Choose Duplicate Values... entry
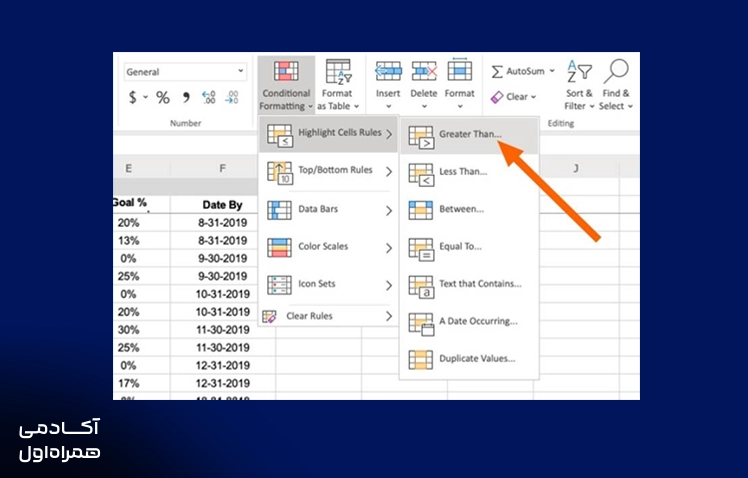The width and height of the screenshot is (748, 478). [x=469, y=359]
